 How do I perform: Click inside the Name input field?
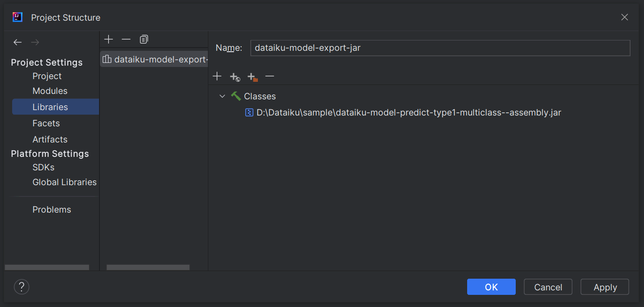point(440,48)
